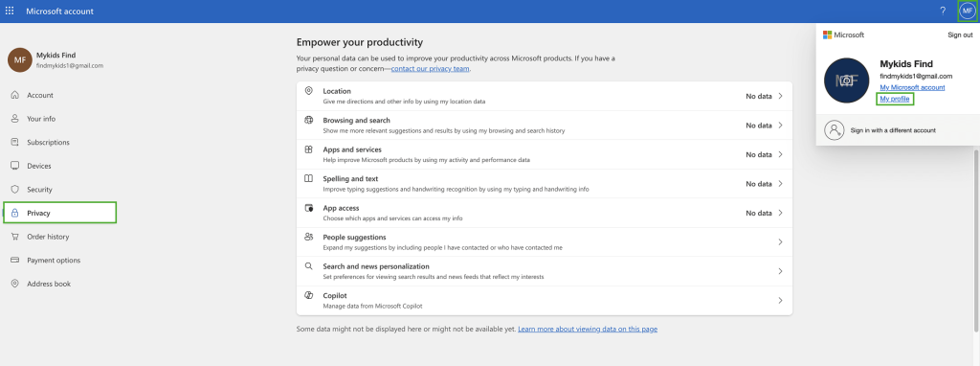
Task: Open the app launcher grid icon
Action: tap(10, 11)
